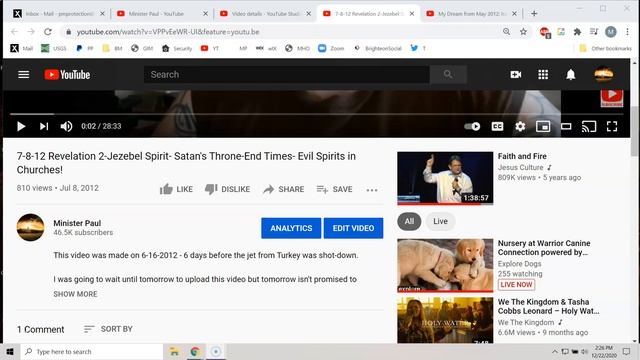Open the BrighteonSocial bookmark
Screen dimensions: 640x360
[x=378, y=48]
